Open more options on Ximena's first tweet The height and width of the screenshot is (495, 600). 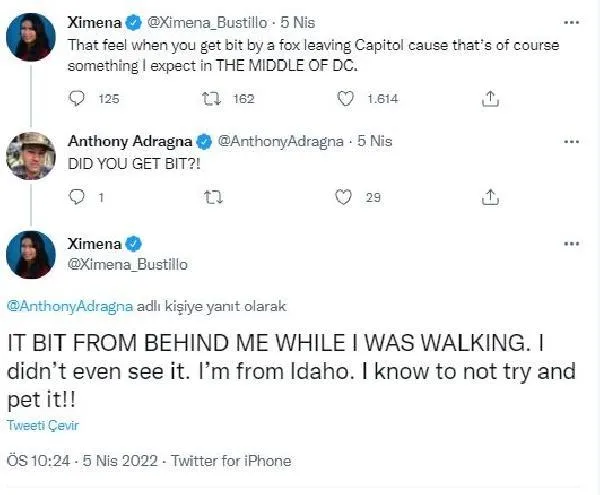click(x=570, y=21)
